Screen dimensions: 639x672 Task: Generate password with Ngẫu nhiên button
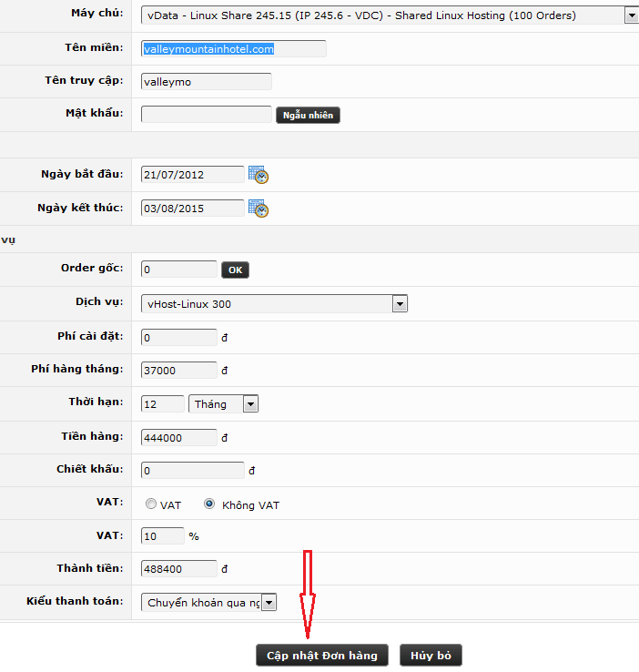point(308,116)
